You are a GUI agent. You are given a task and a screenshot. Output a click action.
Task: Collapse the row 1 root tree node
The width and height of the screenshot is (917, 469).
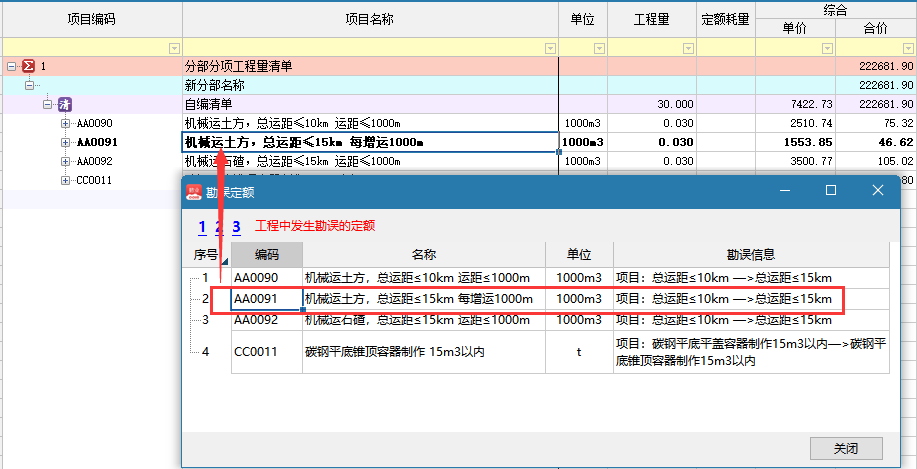click(11, 66)
